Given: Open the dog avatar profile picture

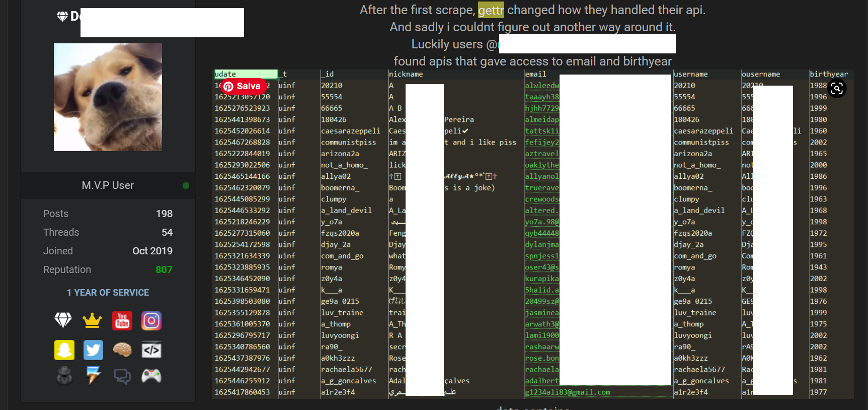Looking at the screenshot, I should coord(108,97).
